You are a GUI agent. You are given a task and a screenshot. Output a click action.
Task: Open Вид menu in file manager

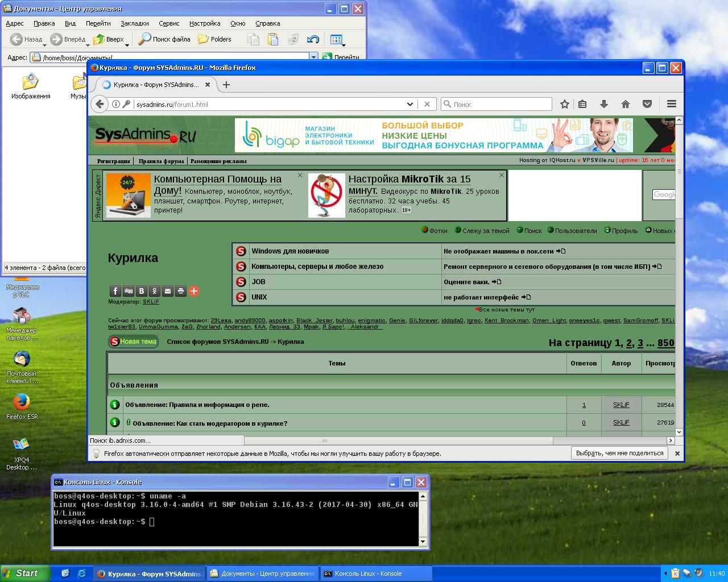(70, 23)
